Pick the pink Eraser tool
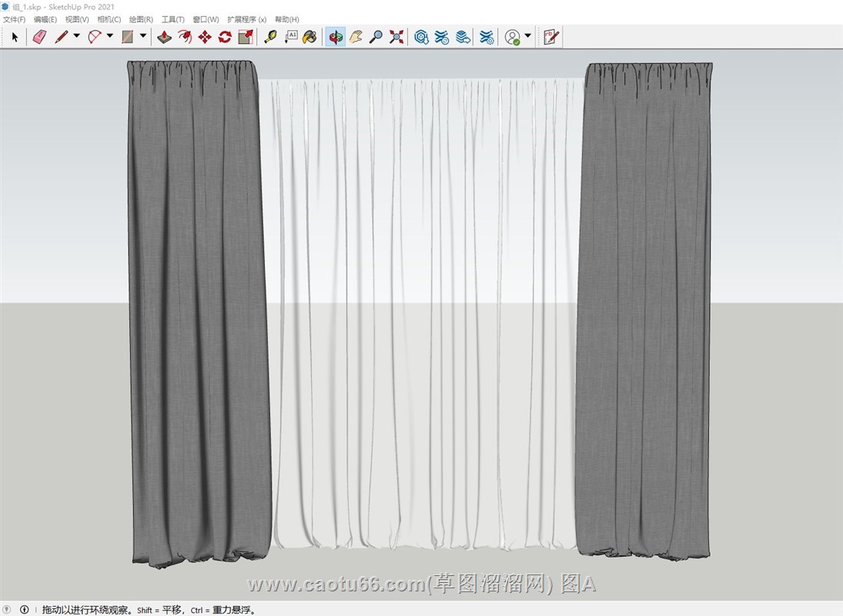Screen dimensions: 843x616 pos(39,36)
